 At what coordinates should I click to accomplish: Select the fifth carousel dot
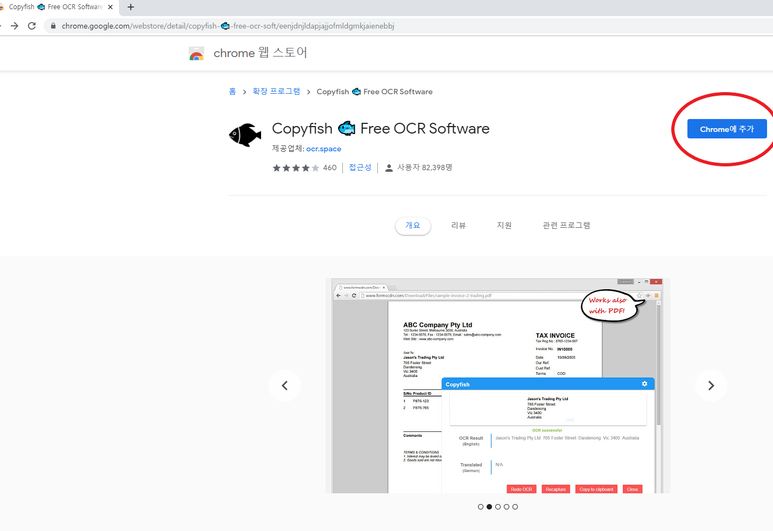coord(515,506)
